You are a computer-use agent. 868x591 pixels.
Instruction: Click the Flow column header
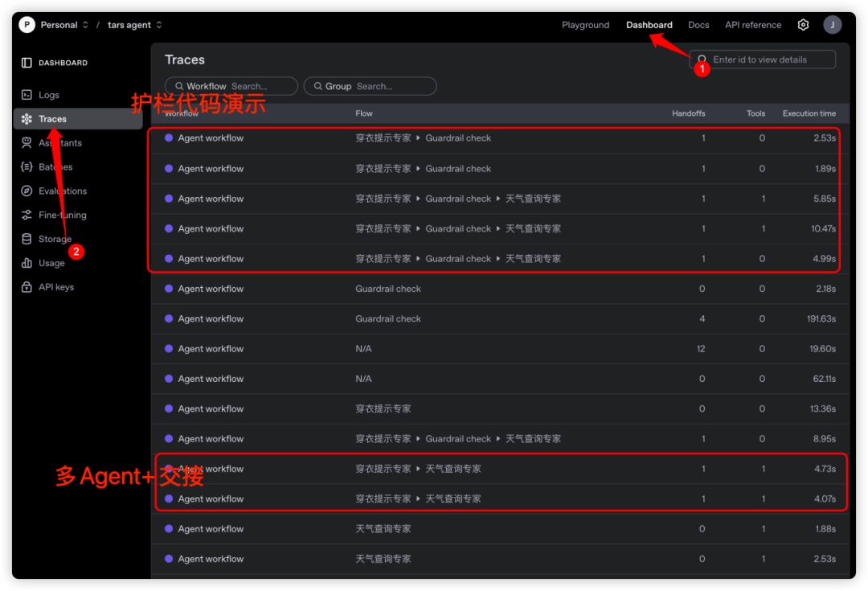point(364,113)
